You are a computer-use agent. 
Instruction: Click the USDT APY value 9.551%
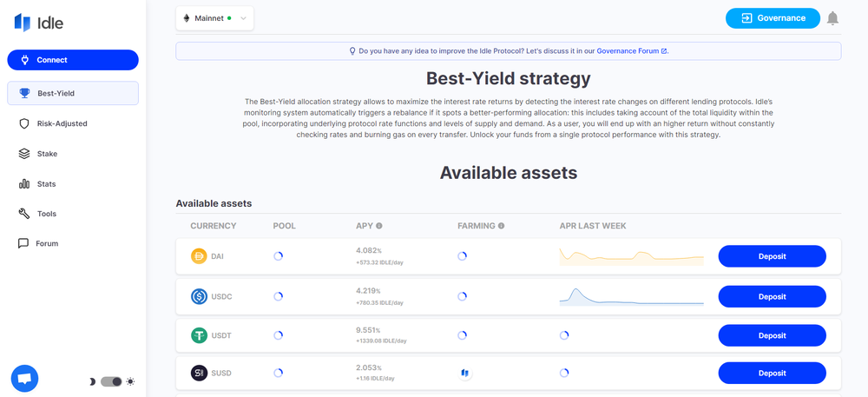coord(368,329)
